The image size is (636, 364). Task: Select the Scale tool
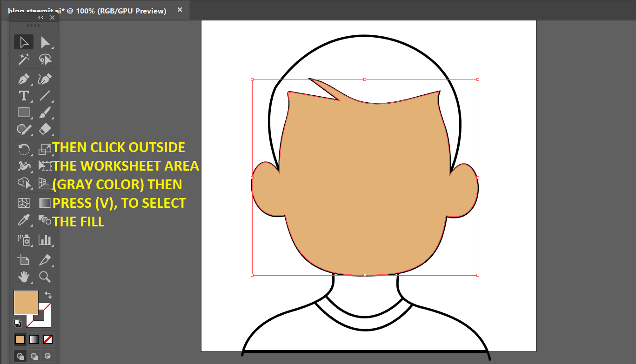coord(45,149)
